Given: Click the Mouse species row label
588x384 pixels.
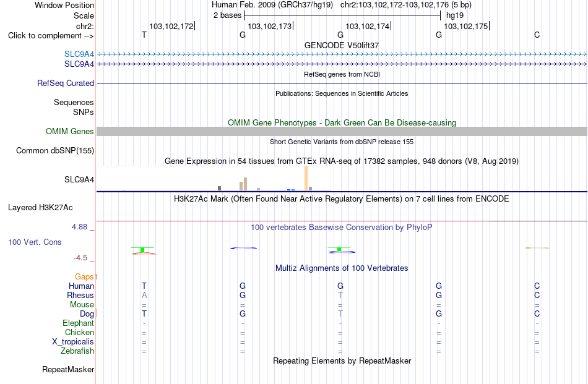Looking at the screenshot, I should (x=82, y=305).
